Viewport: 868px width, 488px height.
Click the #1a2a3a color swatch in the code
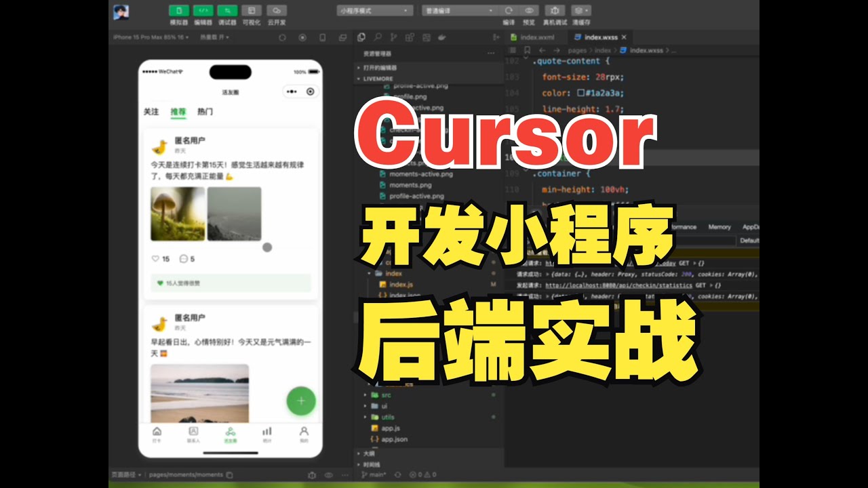(580, 93)
